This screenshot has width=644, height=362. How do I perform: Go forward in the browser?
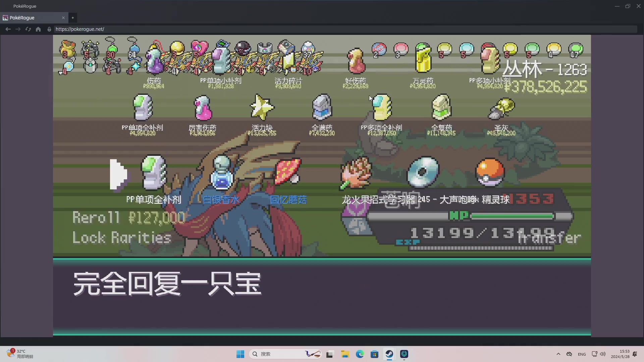tap(18, 29)
